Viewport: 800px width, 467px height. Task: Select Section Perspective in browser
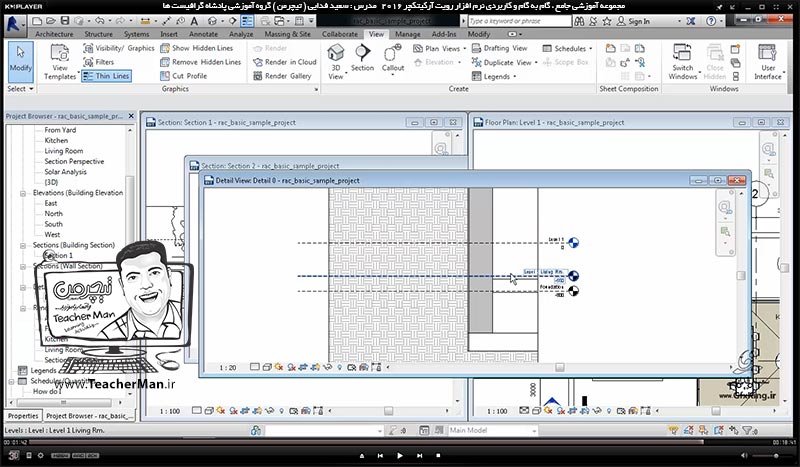74,161
